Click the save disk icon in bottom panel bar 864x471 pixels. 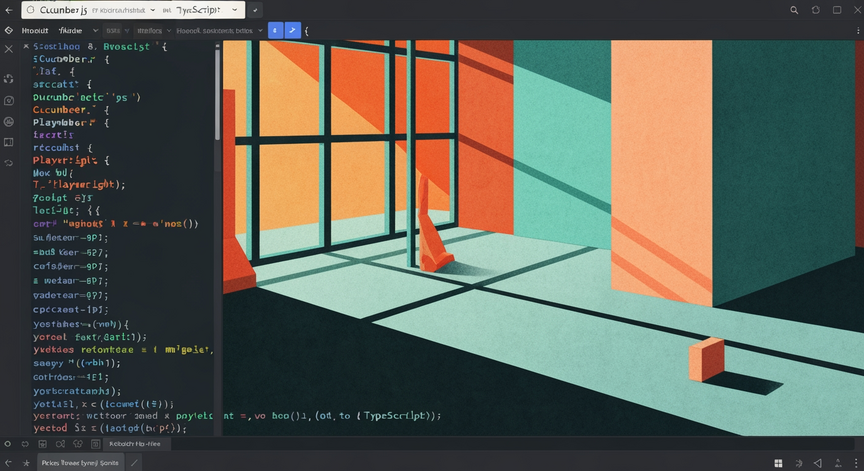(42, 443)
